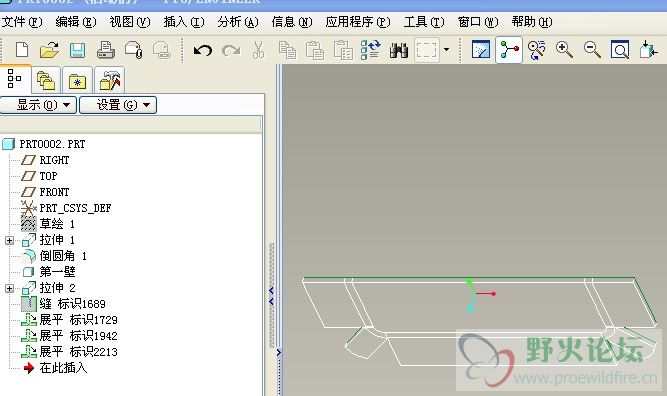This screenshot has height=396, width=667.
Task: Open the 插入(I) menu
Action: click(x=184, y=22)
